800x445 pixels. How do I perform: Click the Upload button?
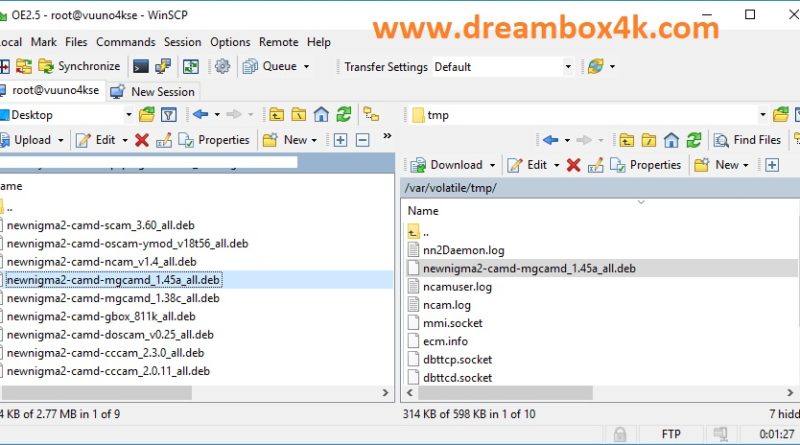[x=27, y=140]
